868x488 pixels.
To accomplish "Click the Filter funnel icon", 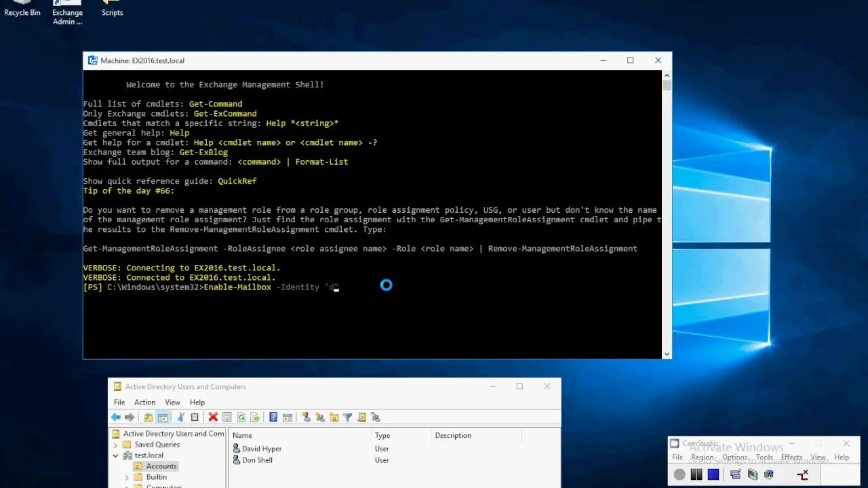I will point(348,418).
